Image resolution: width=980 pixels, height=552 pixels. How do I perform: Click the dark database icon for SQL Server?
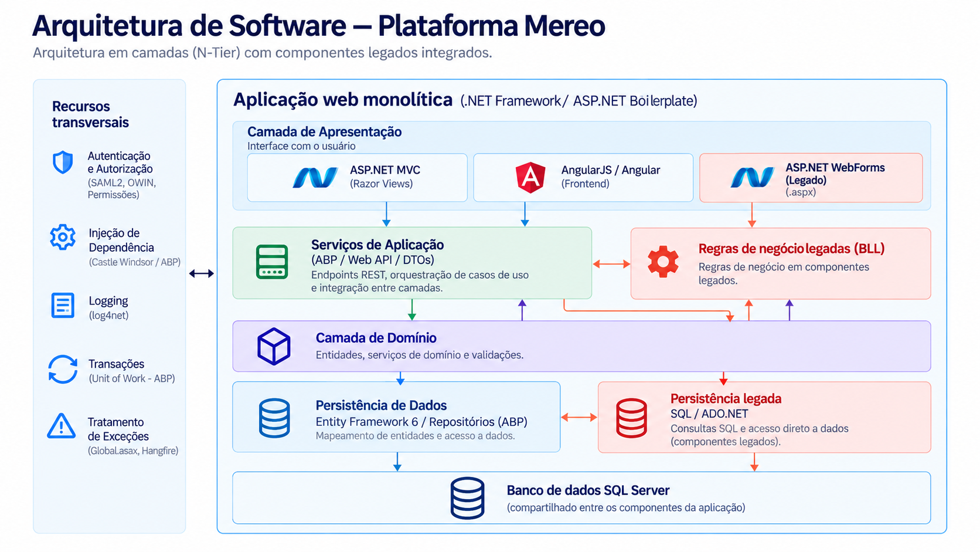(x=467, y=498)
